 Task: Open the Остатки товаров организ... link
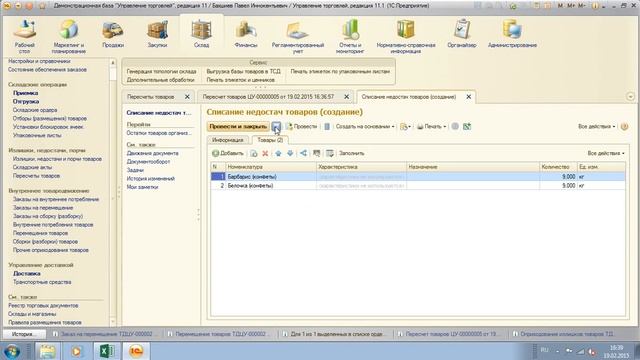tap(159, 133)
